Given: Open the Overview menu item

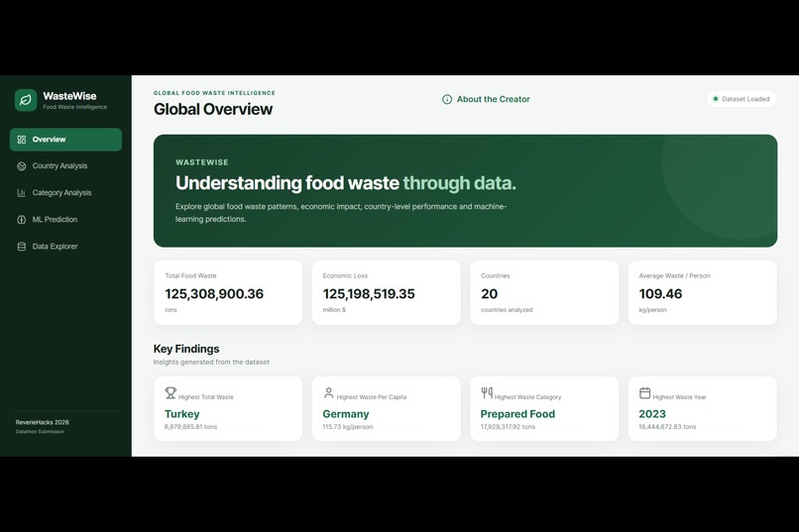Looking at the screenshot, I should point(65,140).
